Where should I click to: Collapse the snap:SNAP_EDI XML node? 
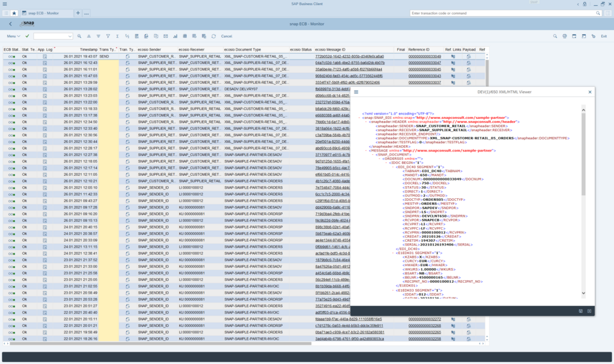tap(359, 118)
